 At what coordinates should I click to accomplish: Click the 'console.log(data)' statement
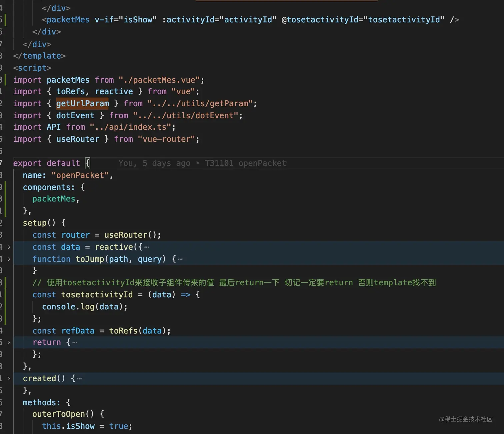coord(85,307)
